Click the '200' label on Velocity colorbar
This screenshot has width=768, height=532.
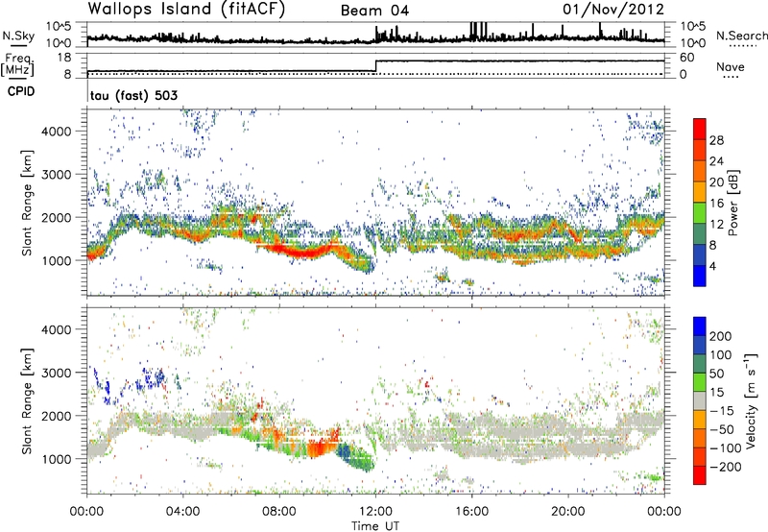(x=721, y=336)
